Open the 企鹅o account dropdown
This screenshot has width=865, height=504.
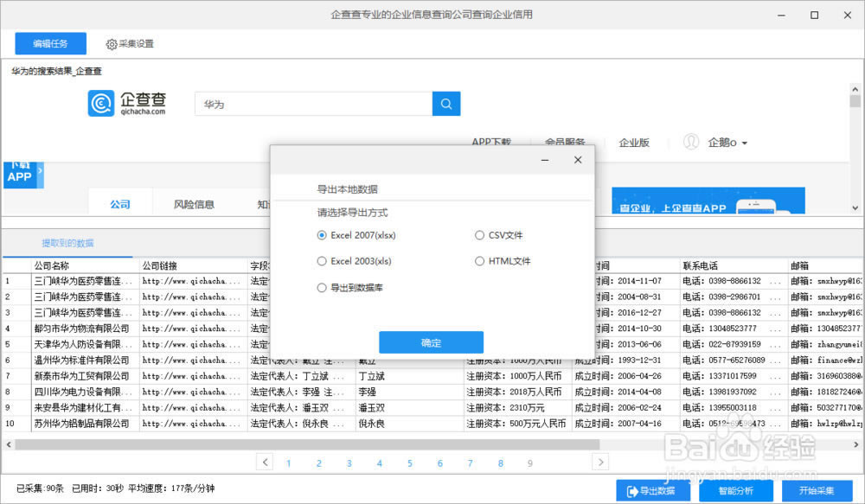point(727,143)
